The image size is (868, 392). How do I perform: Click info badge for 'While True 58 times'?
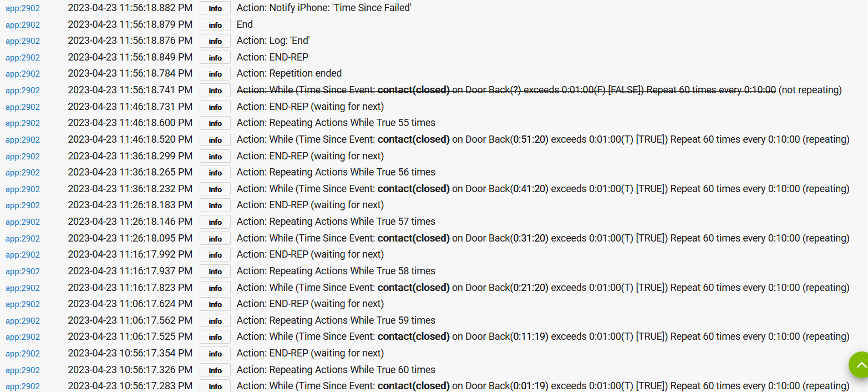click(215, 272)
